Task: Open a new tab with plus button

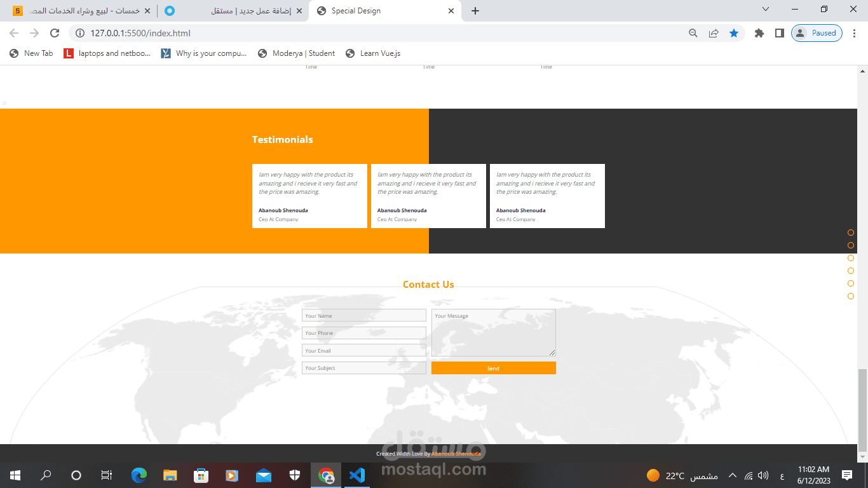Action: pos(475,11)
